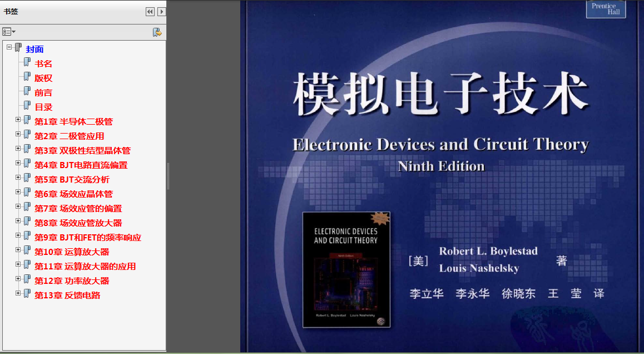Expand the 第8章 场效应管放大器 bookmark
Viewport: 644px width, 354px height.
click(x=18, y=221)
